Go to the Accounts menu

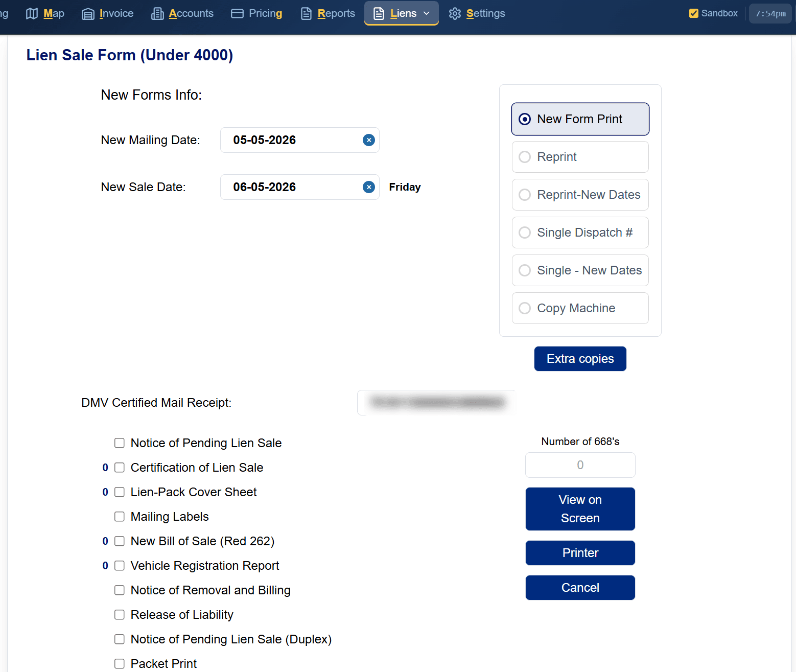(x=182, y=14)
